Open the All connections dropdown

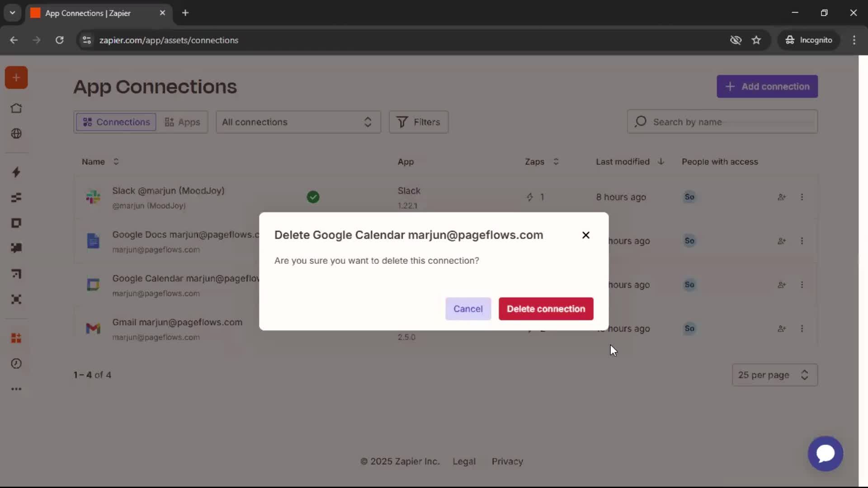tap(298, 122)
